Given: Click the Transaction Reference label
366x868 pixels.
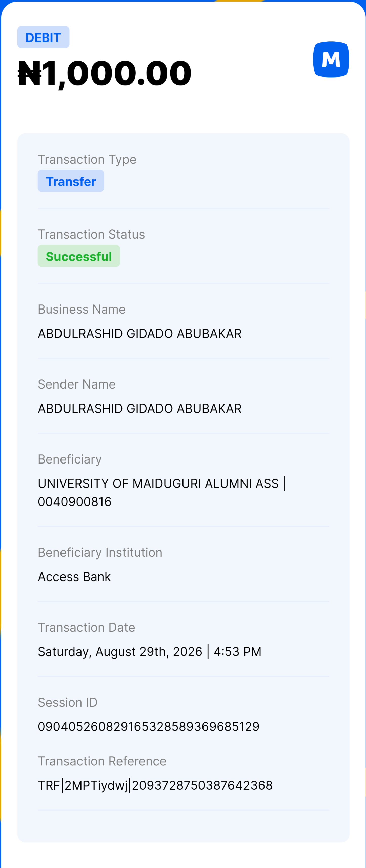Looking at the screenshot, I should pos(102,761).
